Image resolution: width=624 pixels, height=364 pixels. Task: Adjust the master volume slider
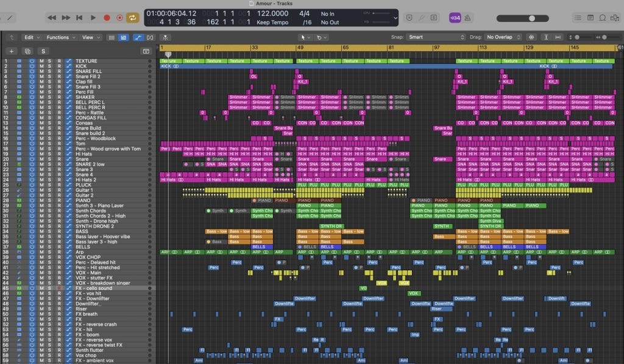click(531, 18)
